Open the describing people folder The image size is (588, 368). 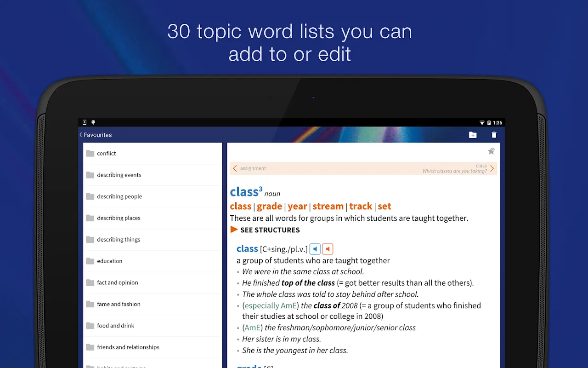153,196
